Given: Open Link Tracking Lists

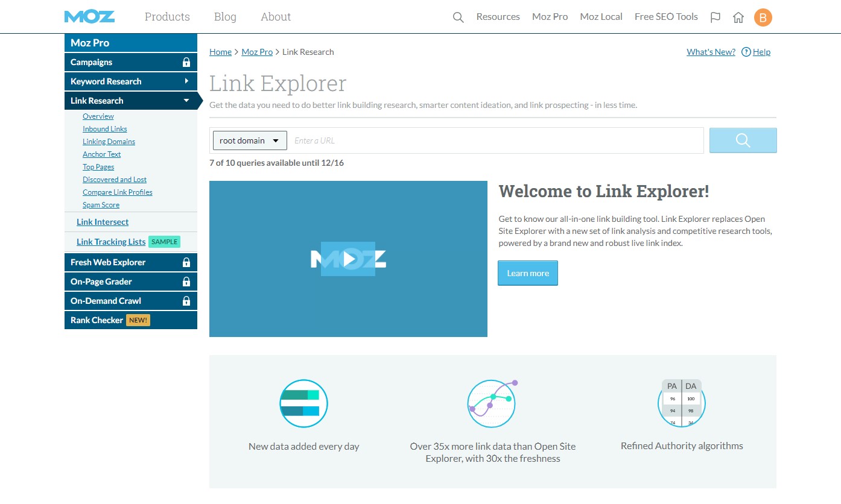Looking at the screenshot, I should point(111,242).
